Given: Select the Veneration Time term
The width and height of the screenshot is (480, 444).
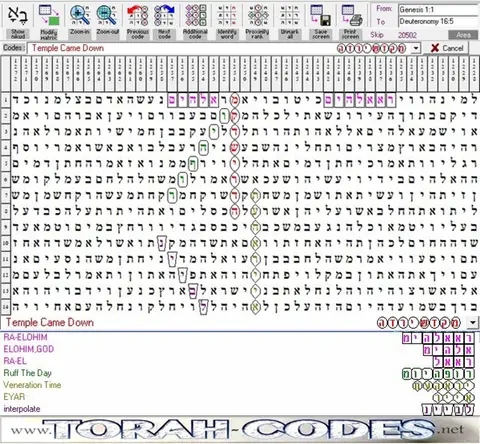Looking at the screenshot, I should click(32, 385).
